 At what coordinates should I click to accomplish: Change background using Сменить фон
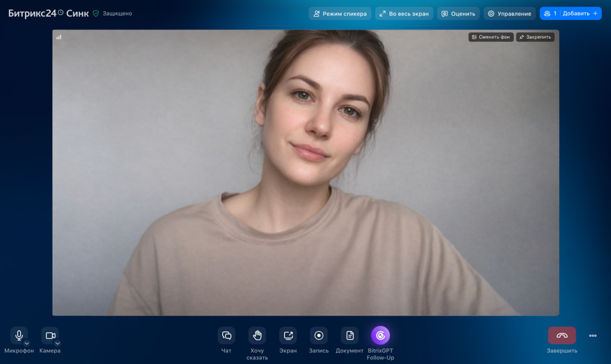[490, 36]
